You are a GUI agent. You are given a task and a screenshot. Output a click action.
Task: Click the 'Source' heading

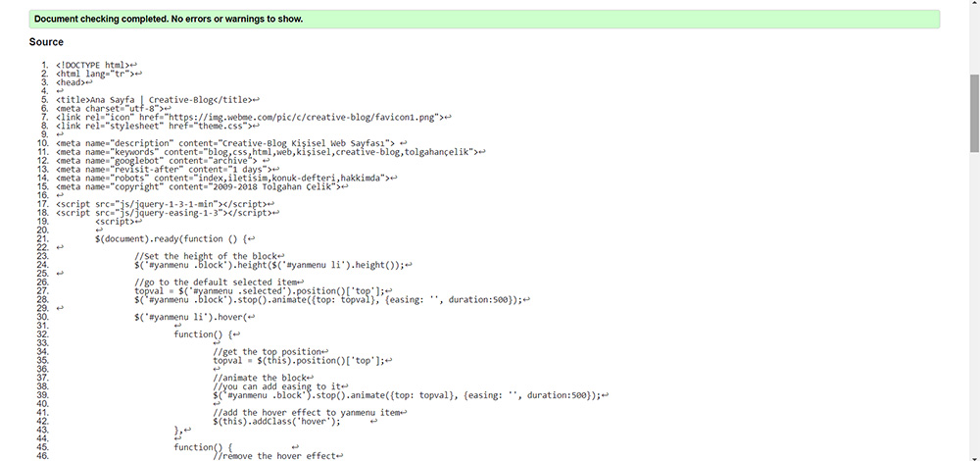click(46, 42)
